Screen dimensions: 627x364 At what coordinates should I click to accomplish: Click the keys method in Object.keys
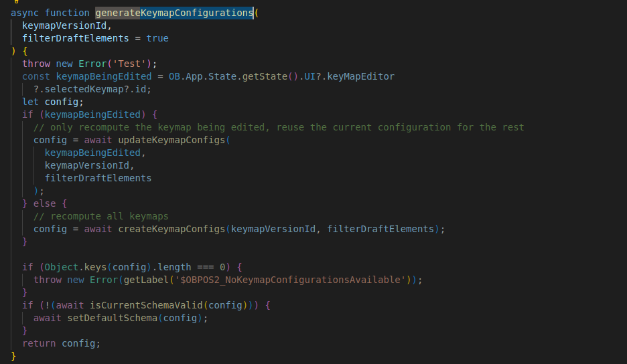(x=95, y=267)
